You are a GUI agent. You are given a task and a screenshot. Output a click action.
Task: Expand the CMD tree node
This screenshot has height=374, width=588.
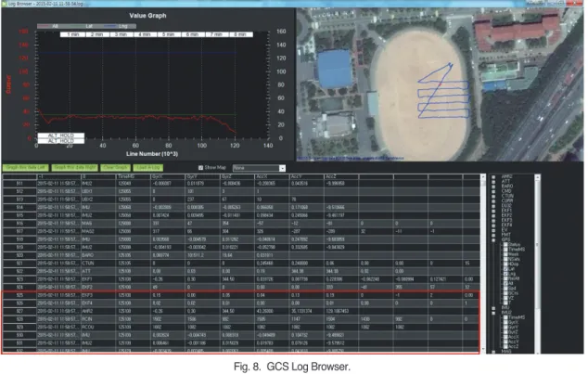[x=493, y=192]
